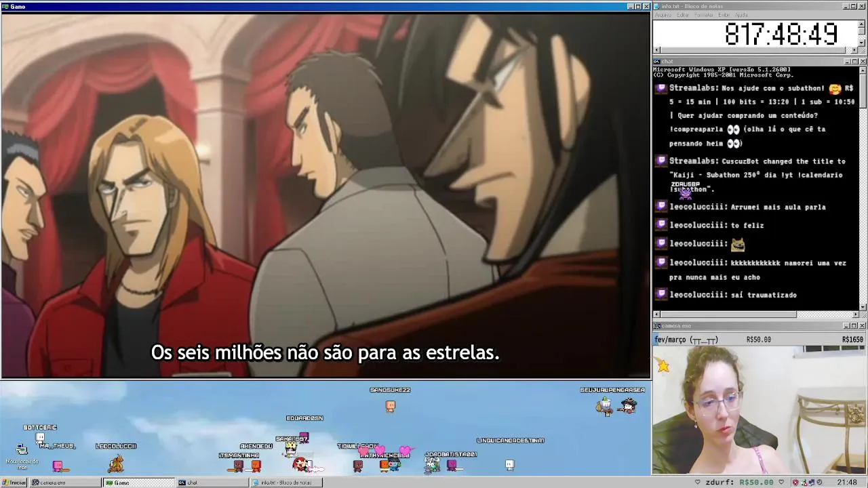Image resolution: width=868 pixels, height=488 pixels.
Task: Click the R$50.00 value in camera header
Action: click(x=758, y=340)
